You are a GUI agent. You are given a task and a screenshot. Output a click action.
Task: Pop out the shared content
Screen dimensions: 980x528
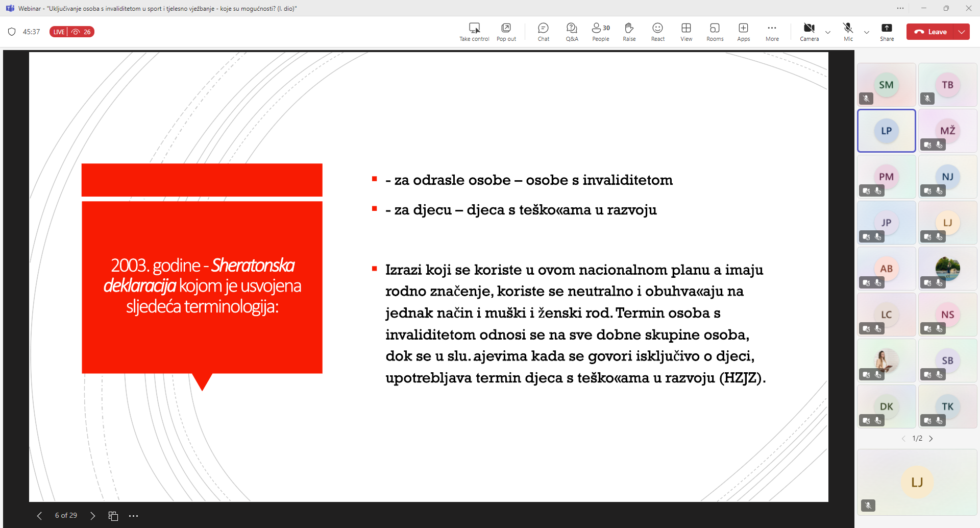pyautogui.click(x=506, y=32)
